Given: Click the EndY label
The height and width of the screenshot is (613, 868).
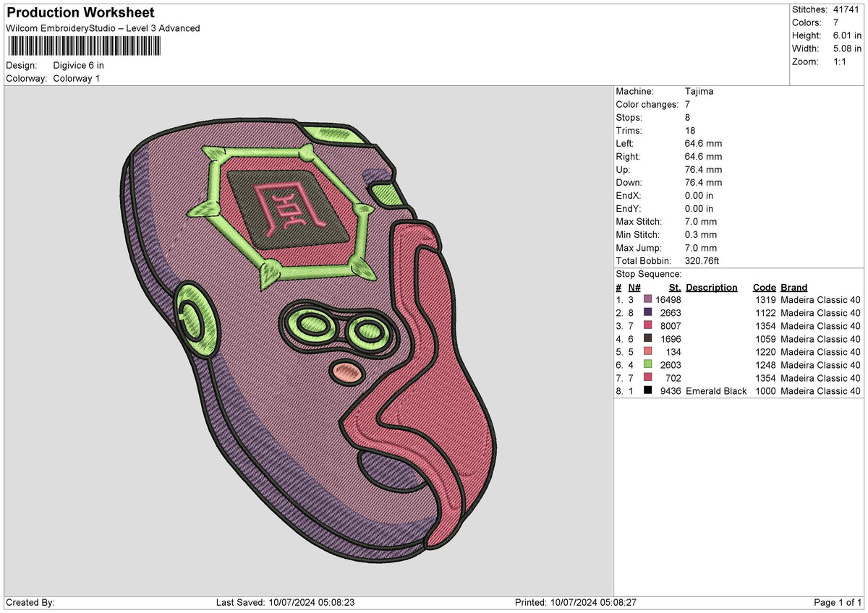Looking at the screenshot, I should pyautogui.click(x=629, y=209).
